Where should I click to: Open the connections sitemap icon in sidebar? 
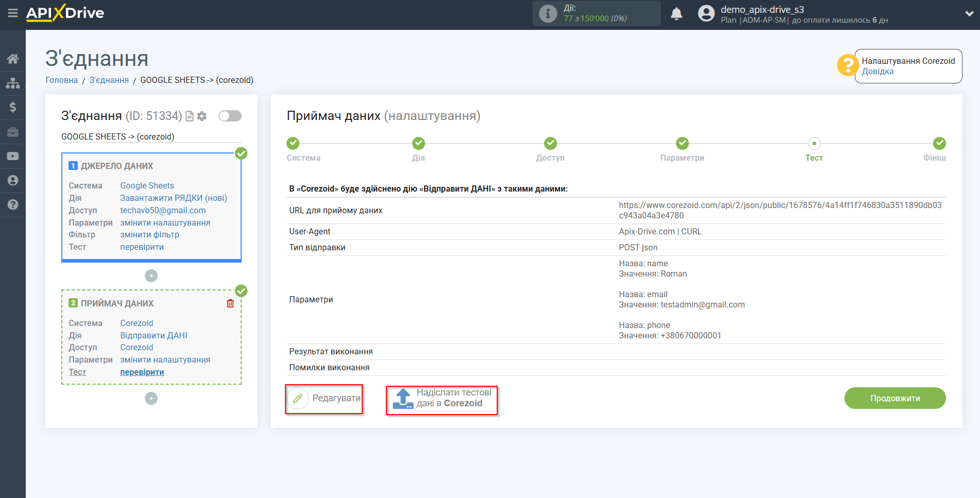13,83
